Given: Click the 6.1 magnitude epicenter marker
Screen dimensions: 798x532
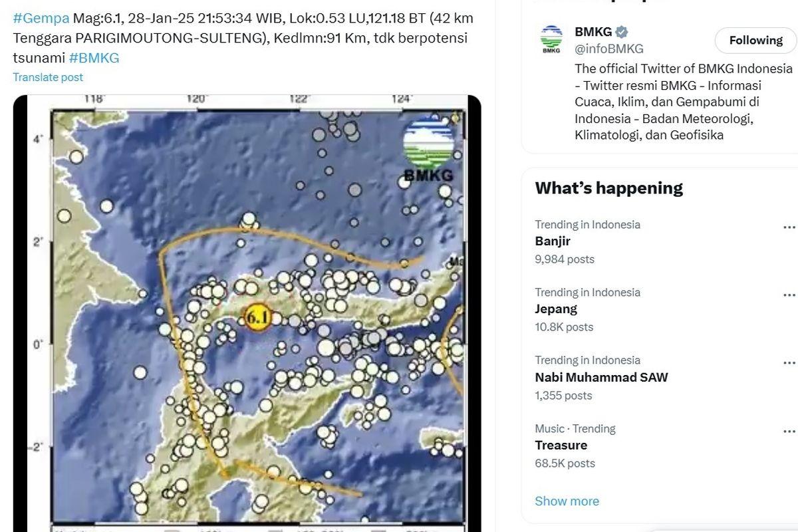Looking at the screenshot, I should (258, 318).
